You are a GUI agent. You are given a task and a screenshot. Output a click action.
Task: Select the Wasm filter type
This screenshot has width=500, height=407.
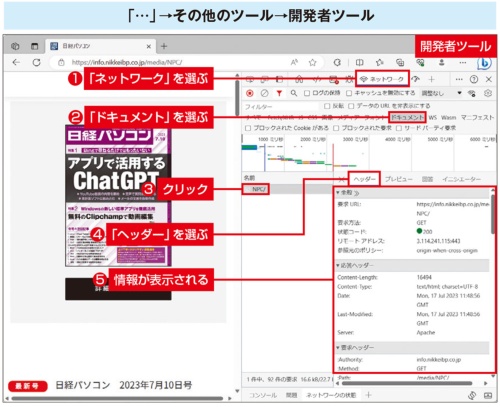448,117
